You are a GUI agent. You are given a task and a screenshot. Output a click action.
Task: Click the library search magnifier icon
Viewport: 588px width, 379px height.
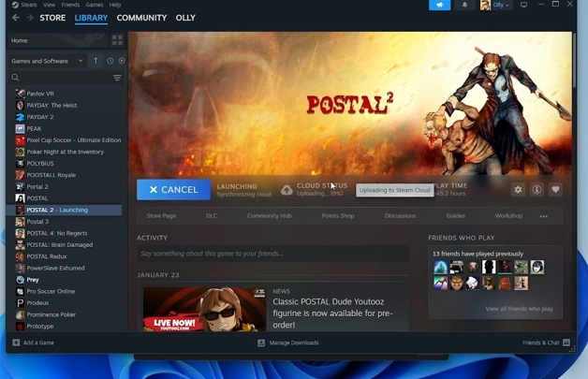tap(15, 78)
